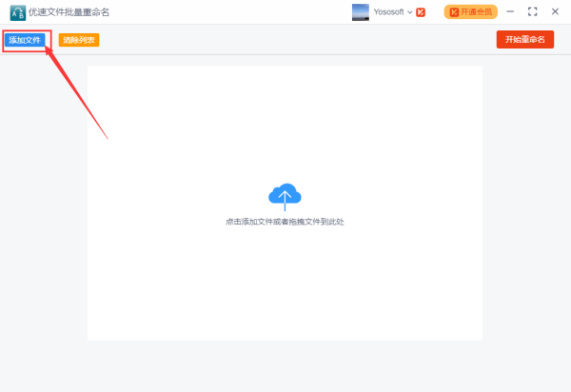Screen dimensions: 571x392
Task: Close the 优速文件批量重命名 window
Action: [x=555, y=11]
